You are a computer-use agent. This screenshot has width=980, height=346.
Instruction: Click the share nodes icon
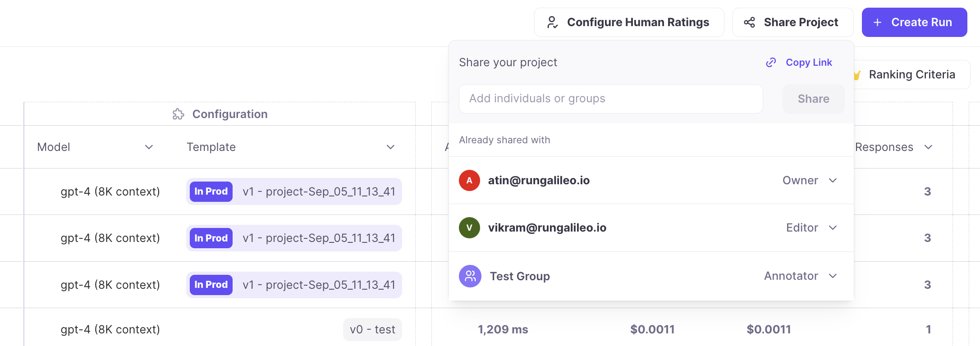pos(749,22)
